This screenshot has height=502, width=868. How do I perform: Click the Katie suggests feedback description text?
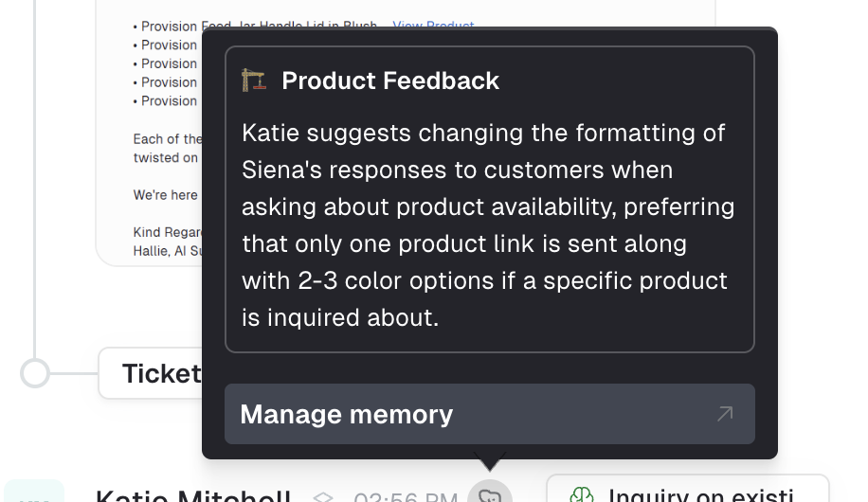[x=488, y=225]
